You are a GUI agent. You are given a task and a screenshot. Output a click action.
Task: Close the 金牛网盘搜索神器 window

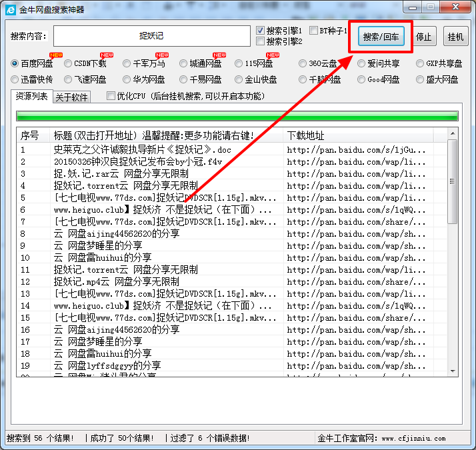[x=455, y=7]
